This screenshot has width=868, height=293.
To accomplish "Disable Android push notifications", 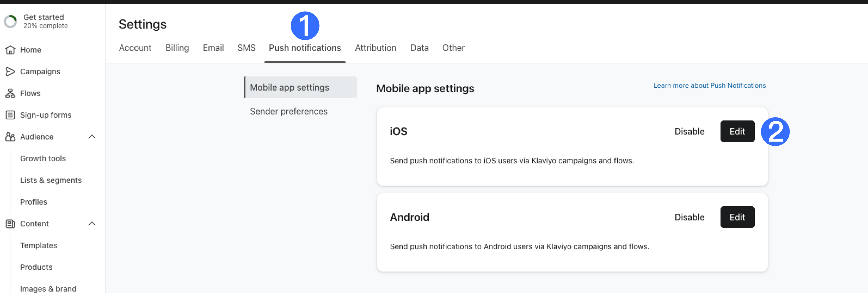I will point(689,217).
